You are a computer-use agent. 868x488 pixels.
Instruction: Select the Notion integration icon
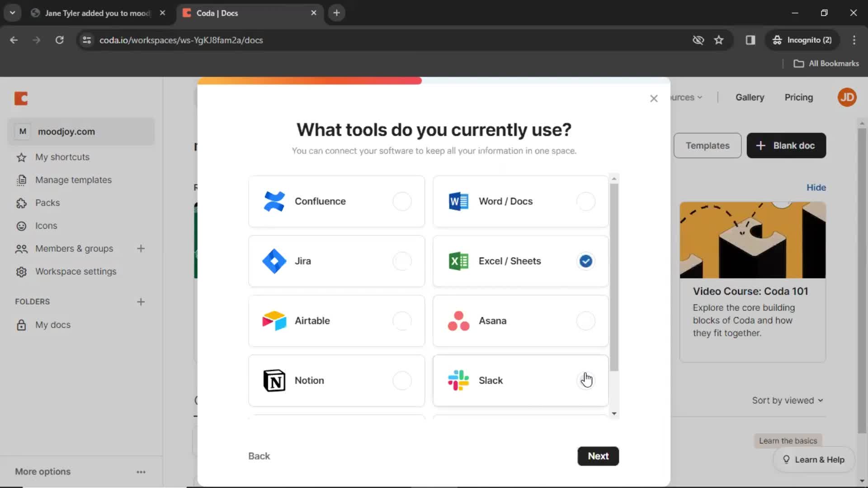click(274, 380)
